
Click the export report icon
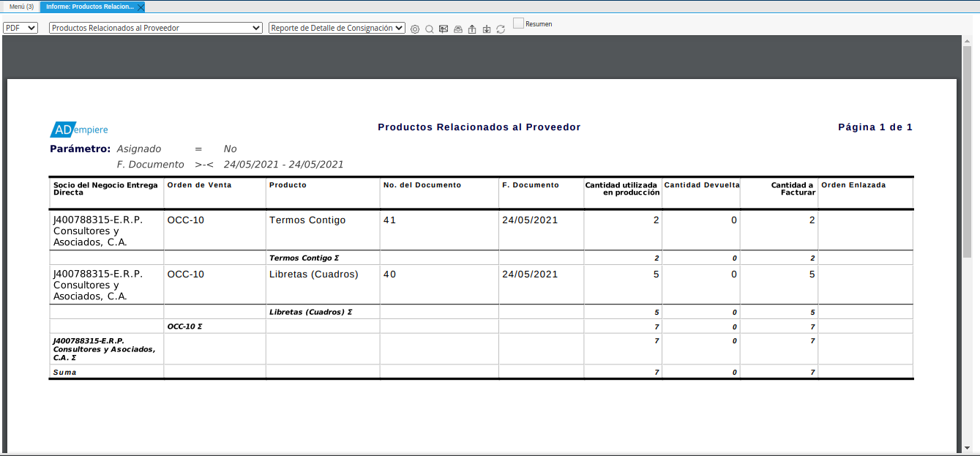click(x=472, y=29)
